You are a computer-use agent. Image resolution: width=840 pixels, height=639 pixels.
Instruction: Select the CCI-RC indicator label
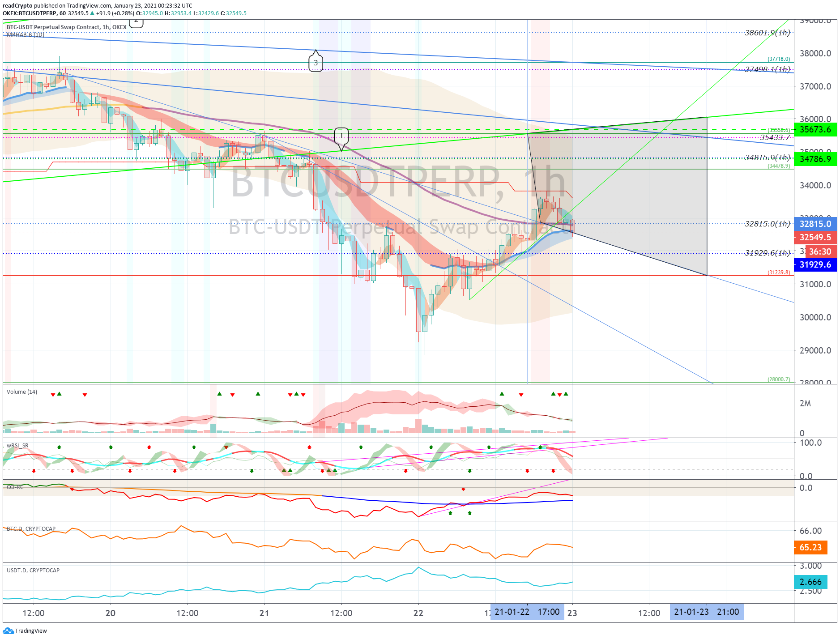tap(15, 487)
